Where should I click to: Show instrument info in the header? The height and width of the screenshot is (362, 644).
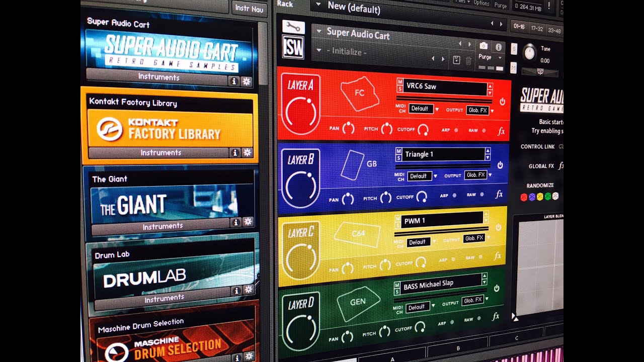point(498,47)
